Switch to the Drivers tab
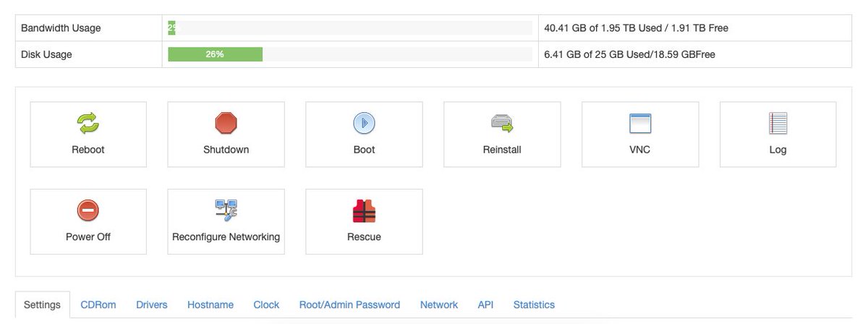This screenshot has height=324, width=868. point(152,304)
